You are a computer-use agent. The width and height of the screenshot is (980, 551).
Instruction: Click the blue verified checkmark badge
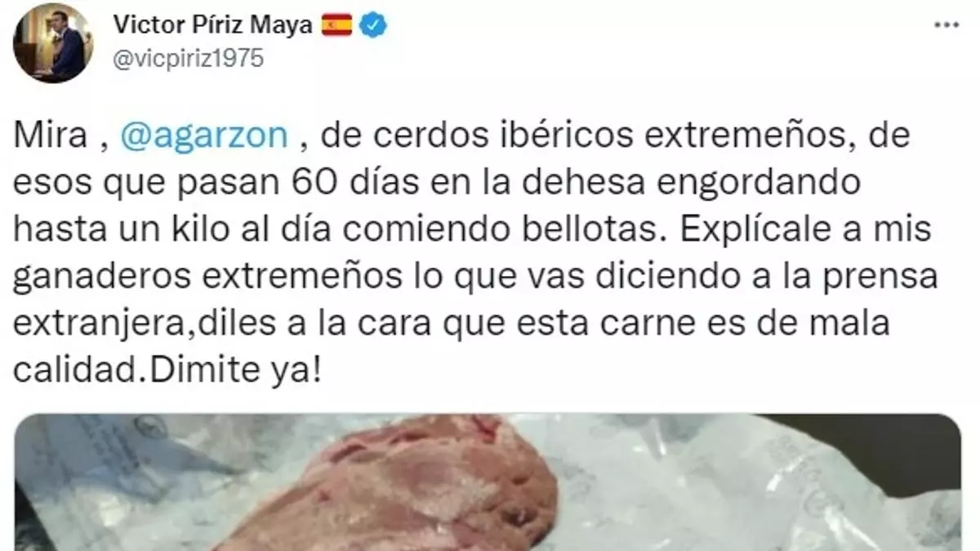(x=374, y=25)
